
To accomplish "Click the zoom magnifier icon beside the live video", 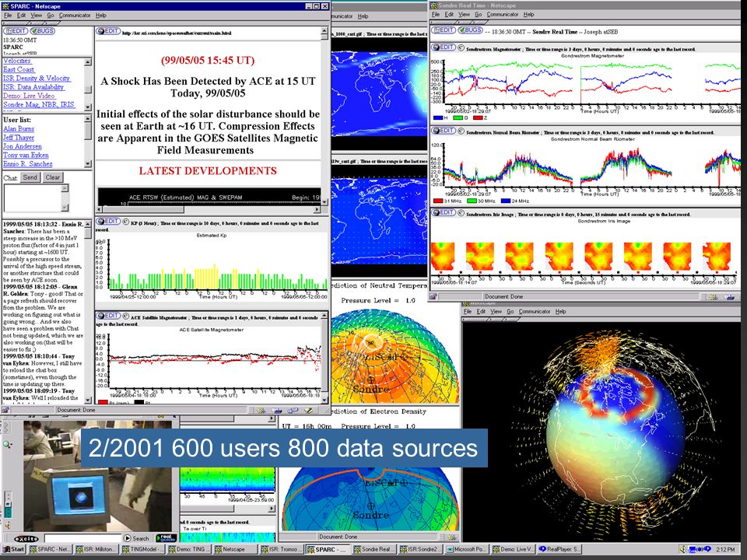I will [x=8, y=444].
